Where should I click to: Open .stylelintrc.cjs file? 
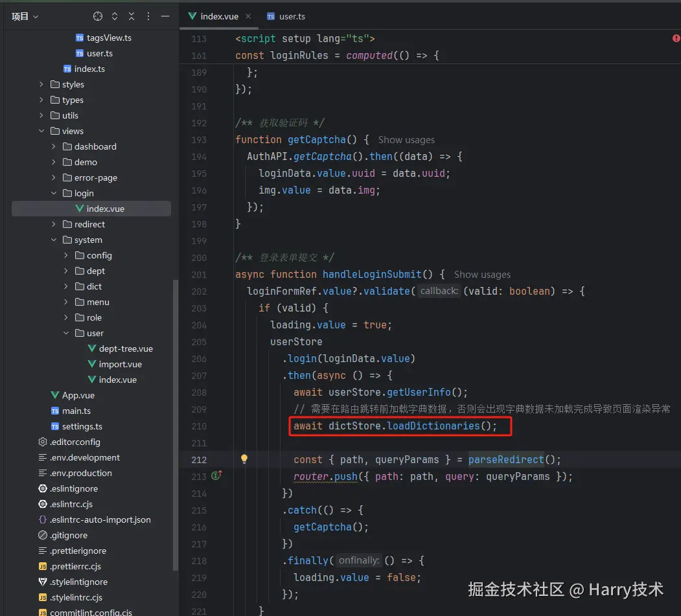pos(71,598)
